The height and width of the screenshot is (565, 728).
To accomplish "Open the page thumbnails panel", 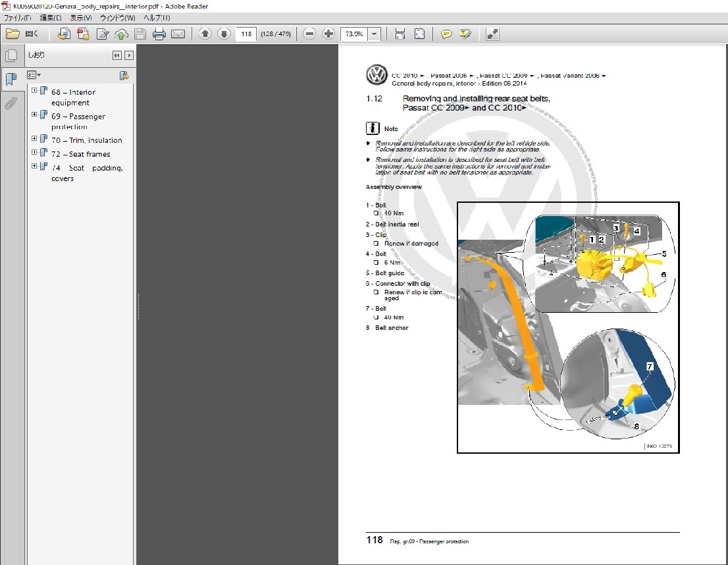I will click(11, 56).
